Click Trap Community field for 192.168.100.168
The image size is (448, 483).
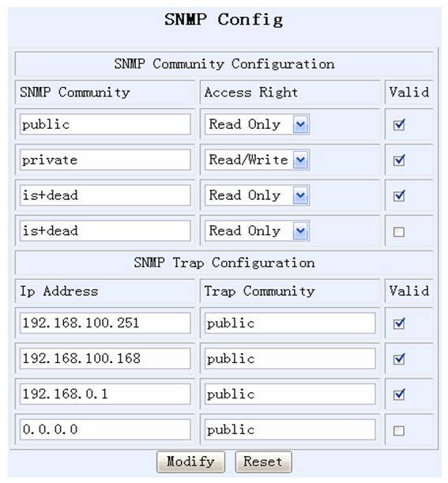290,359
